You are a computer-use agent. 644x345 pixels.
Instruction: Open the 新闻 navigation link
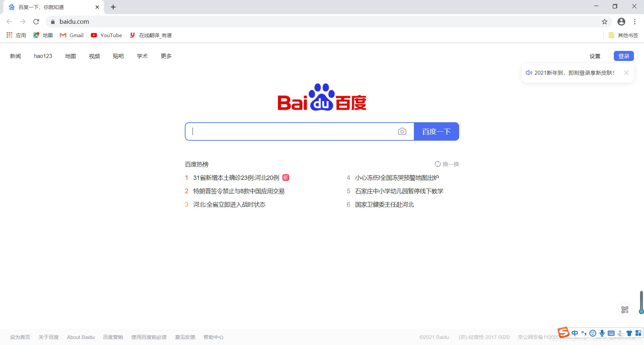tap(15, 56)
